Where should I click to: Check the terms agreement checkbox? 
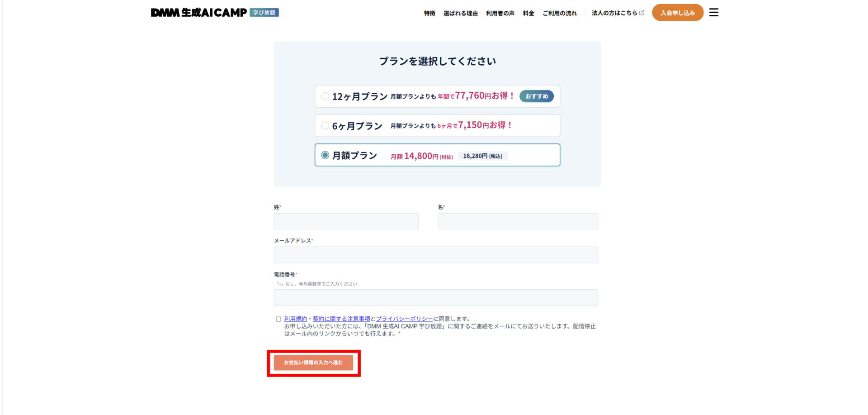[278, 319]
